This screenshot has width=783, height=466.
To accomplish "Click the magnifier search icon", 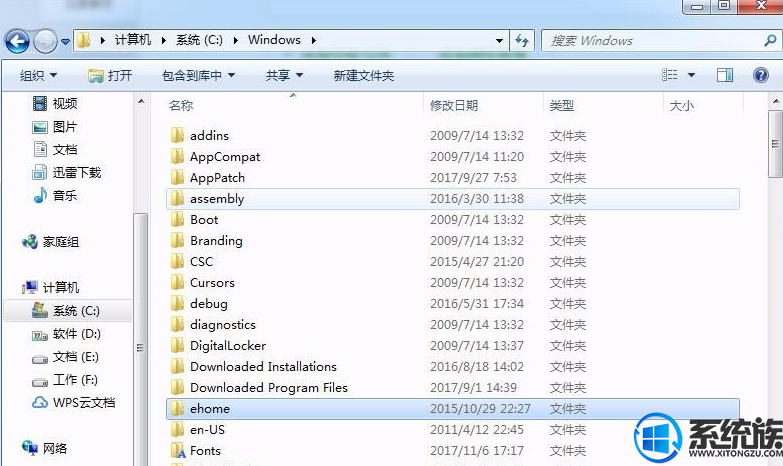I will [x=771, y=40].
